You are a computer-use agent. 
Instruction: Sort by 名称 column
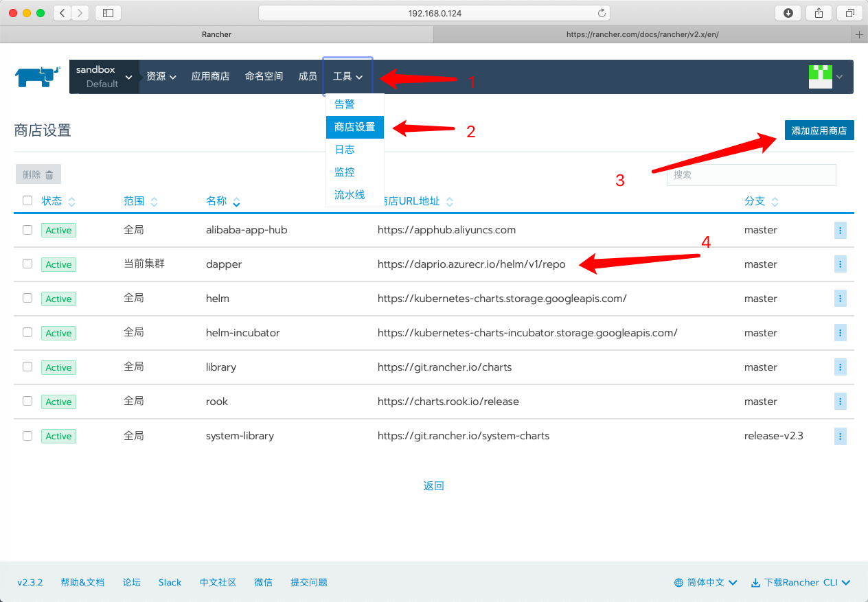[223, 201]
